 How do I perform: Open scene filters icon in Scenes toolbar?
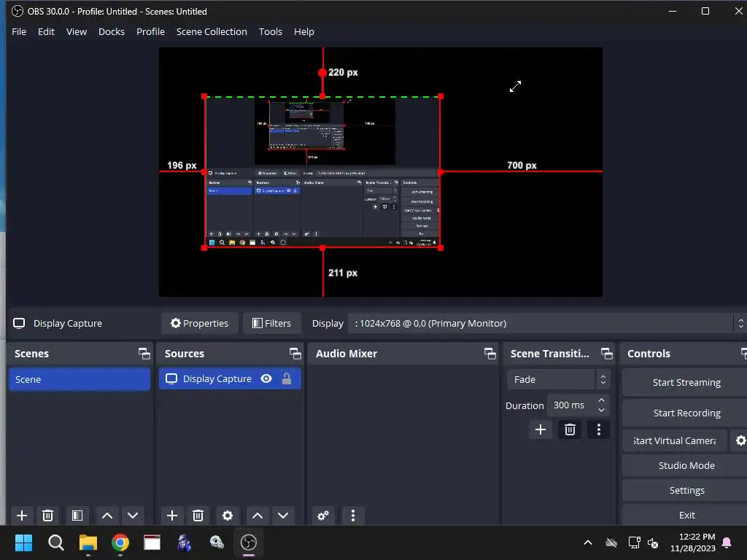pyautogui.click(x=77, y=516)
